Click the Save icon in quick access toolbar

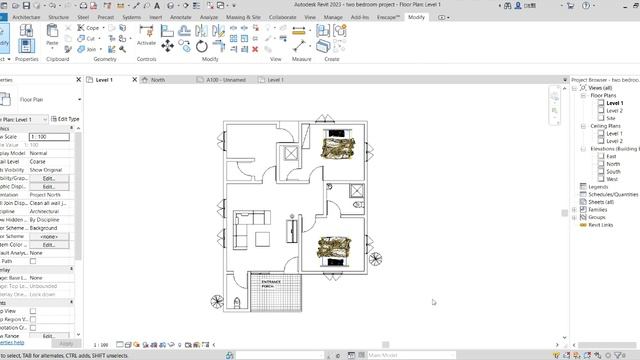point(26,6)
